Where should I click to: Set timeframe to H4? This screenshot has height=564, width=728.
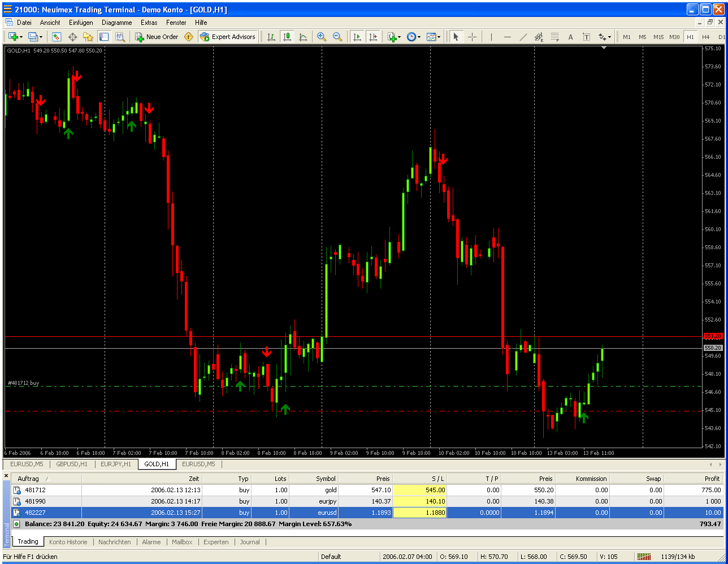[x=706, y=37]
